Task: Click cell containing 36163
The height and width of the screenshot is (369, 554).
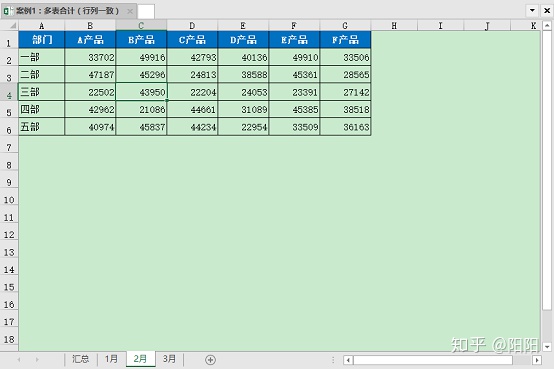Action: coord(345,127)
